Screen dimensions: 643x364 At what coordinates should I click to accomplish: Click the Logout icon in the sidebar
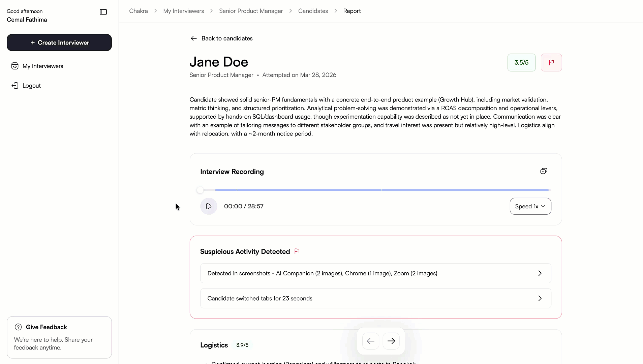pos(15,86)
